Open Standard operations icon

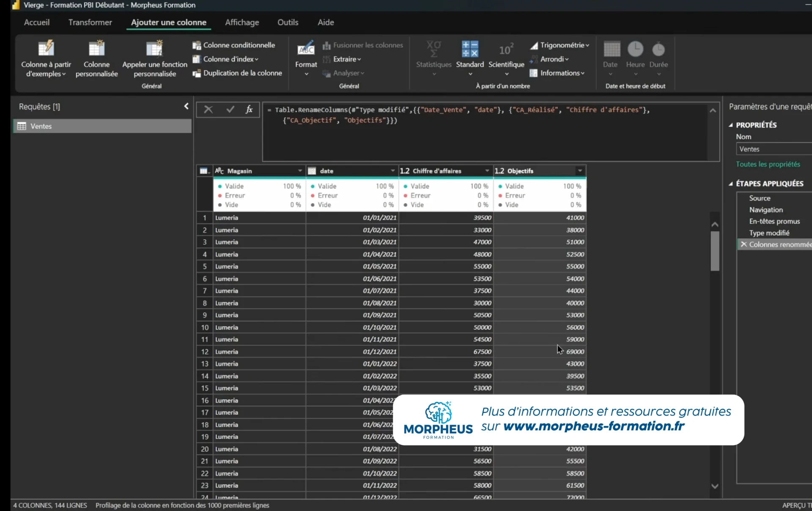(470, 49)
